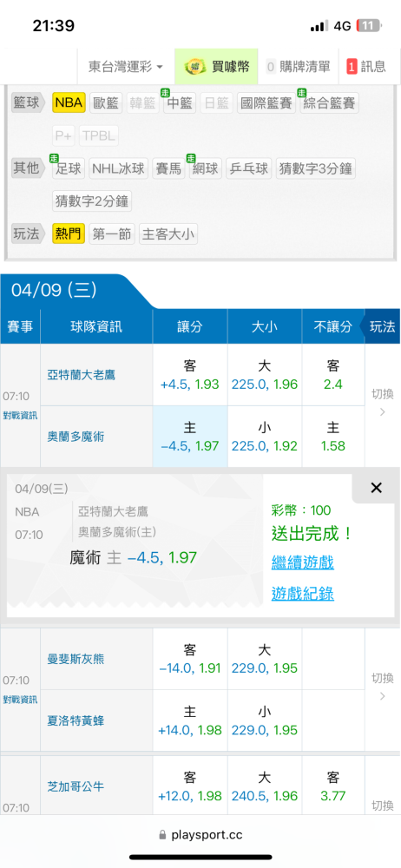The image size is (401, 868).
Task: Open 夏洛特黃蜂 team info
Action: pos(76,720)
